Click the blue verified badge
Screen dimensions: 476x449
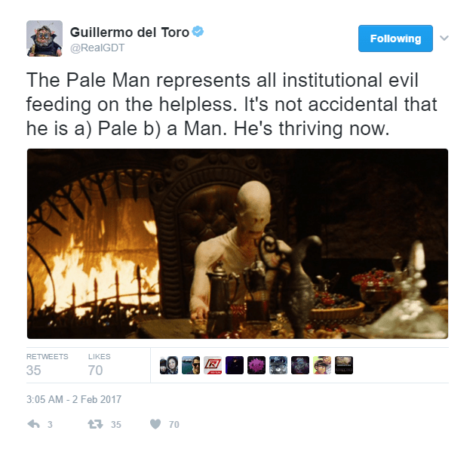[x=198, y=31]
